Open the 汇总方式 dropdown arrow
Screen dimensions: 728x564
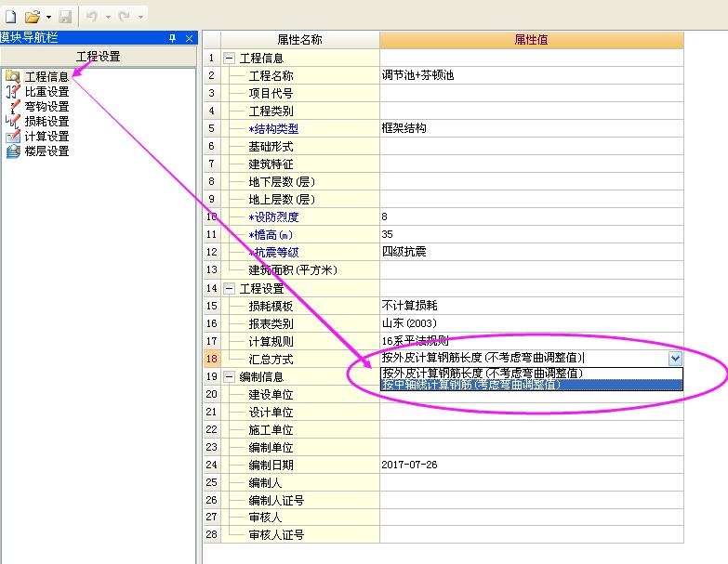pos(676,358)
